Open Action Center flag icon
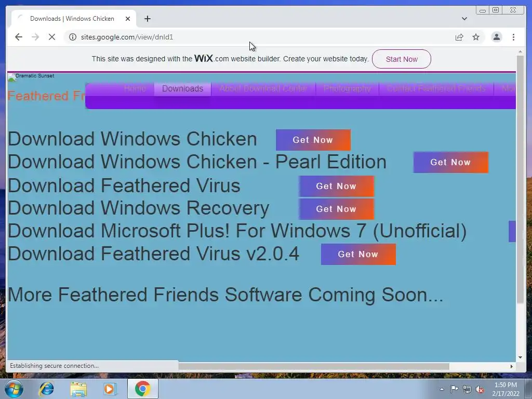Viewport: 532px width, 399px height. click(x=454, y=389)
